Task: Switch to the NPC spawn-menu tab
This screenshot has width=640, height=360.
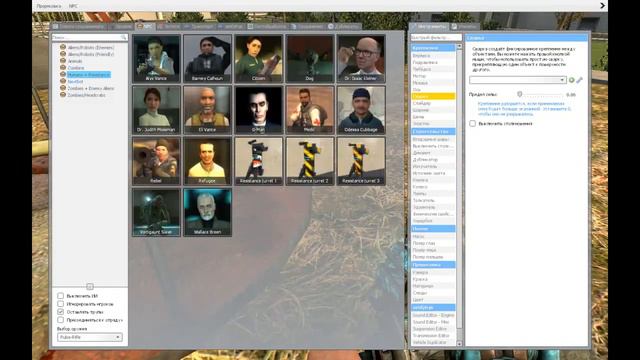Action: tap(145, 26)
